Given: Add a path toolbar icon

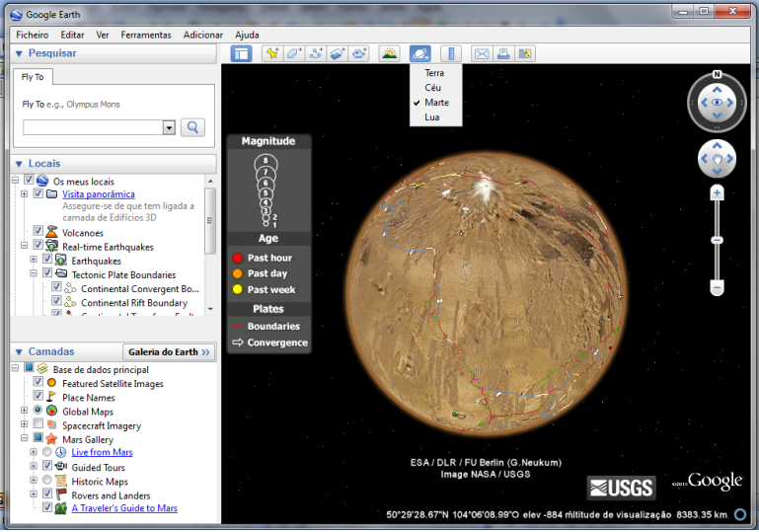Looking at the screenshot, I should tap(316, 53).
